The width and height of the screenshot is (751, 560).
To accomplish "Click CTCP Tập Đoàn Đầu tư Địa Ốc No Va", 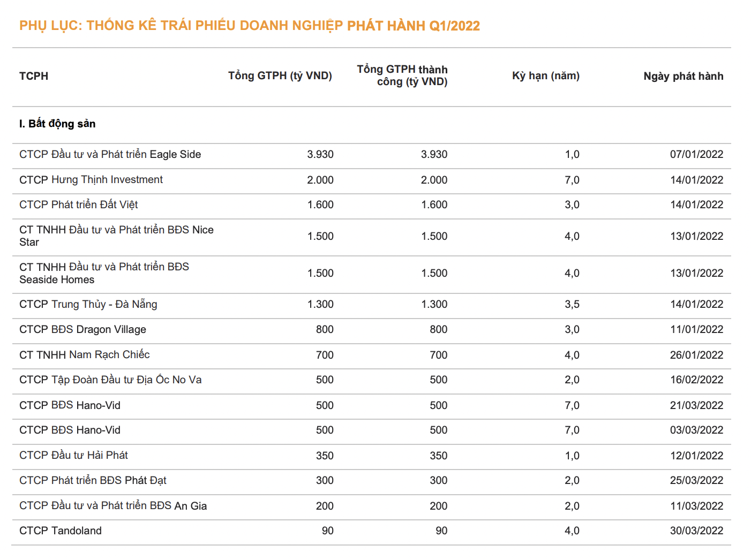I will 110,380.
